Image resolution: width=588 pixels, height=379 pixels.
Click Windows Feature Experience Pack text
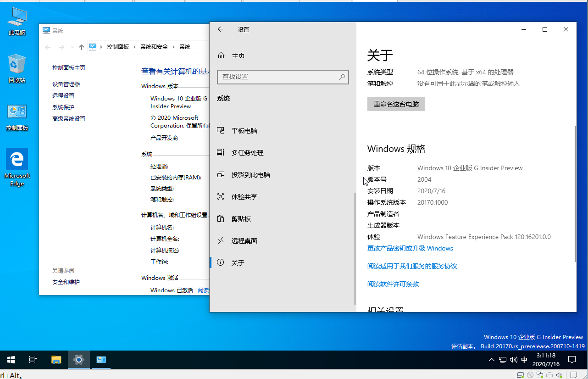click(x=484, y=237)
